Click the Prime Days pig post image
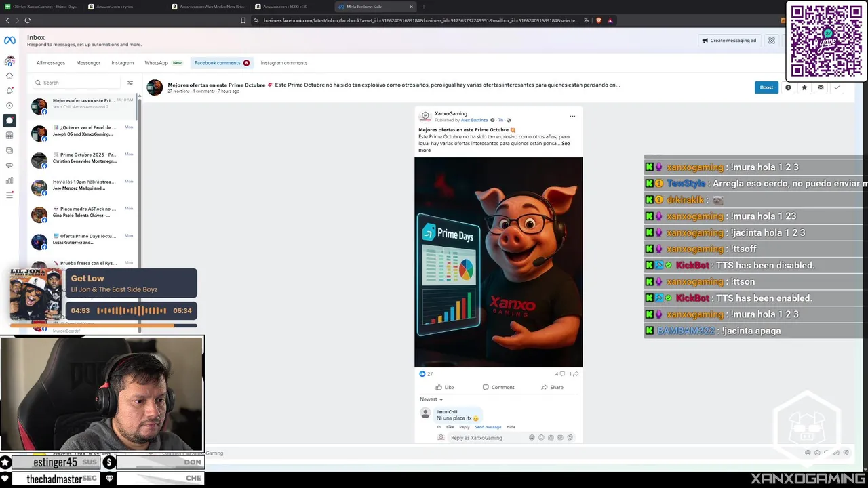The height and width of the screenshot is (488, 868). (x=498, y=262)
